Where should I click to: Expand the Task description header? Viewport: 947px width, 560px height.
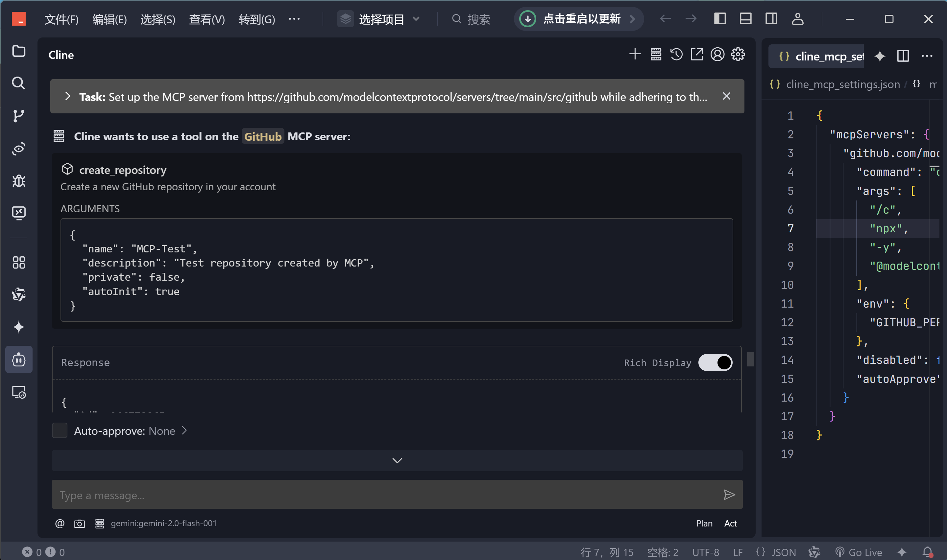pyautogui.click(x=67, y=97)
